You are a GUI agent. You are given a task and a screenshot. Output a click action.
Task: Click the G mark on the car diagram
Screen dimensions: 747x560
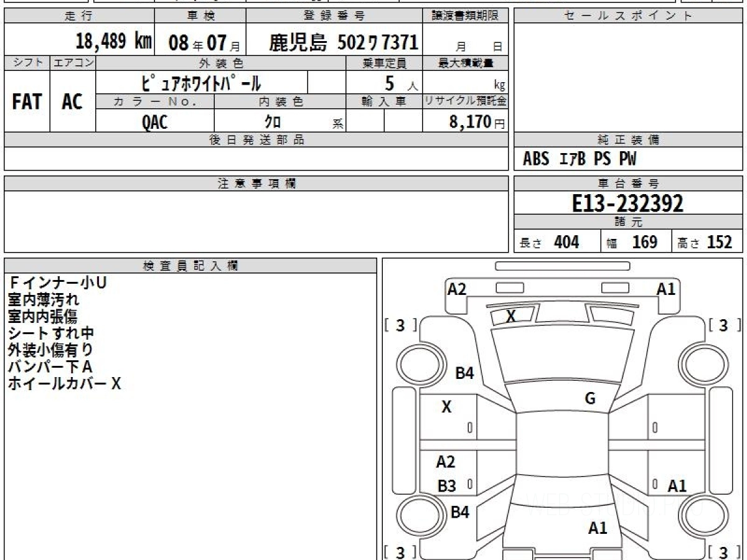point(590,399)
